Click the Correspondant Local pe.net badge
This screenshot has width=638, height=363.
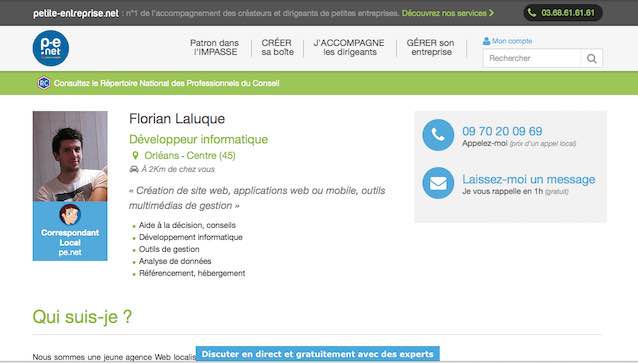tap(70, 231)
